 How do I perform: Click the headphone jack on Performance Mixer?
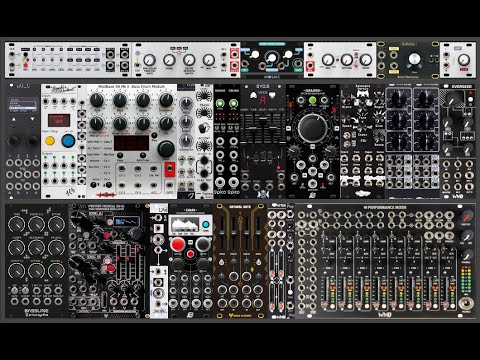466,304
